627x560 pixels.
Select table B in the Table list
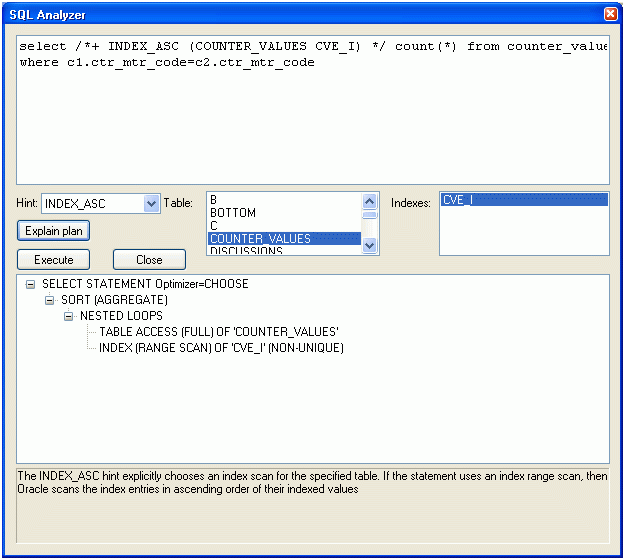click(284, 200)
